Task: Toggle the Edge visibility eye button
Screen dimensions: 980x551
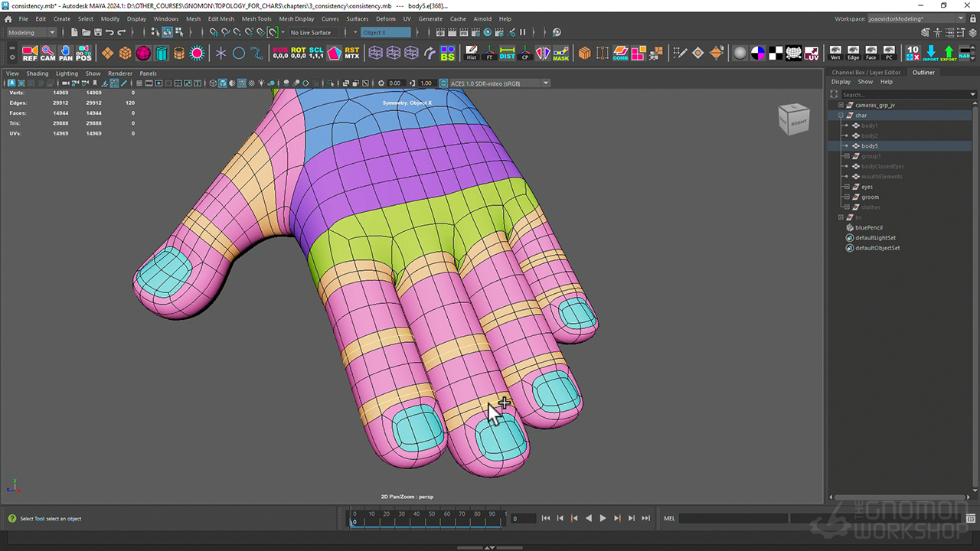Action: tap(853, 53)
